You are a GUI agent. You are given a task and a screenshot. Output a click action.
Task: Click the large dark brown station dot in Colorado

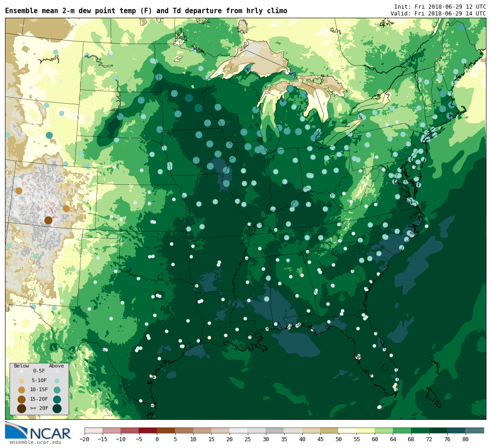pos(48,220)
